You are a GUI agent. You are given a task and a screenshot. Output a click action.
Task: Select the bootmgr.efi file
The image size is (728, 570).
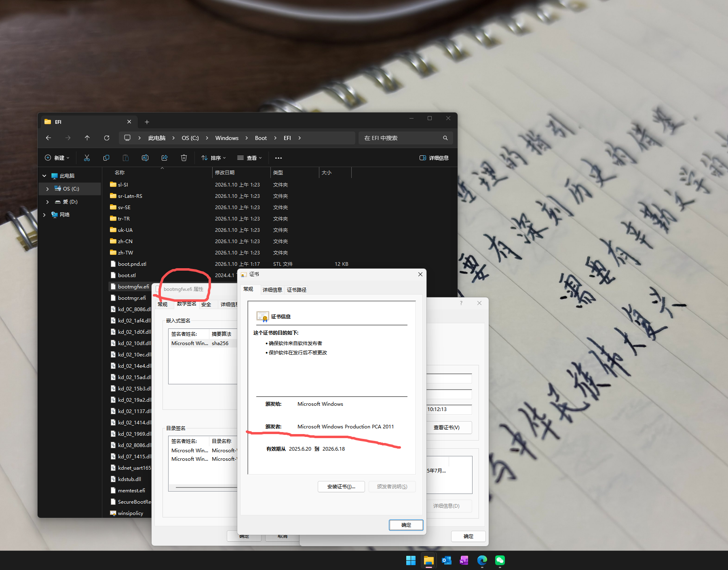click(x=132, y=298)
